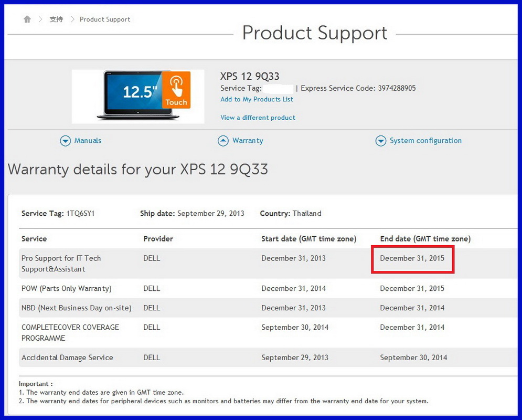Viewport: 522px width, 420px height.
Task: Click the Country Thailand value
Action: coord(307,214)
